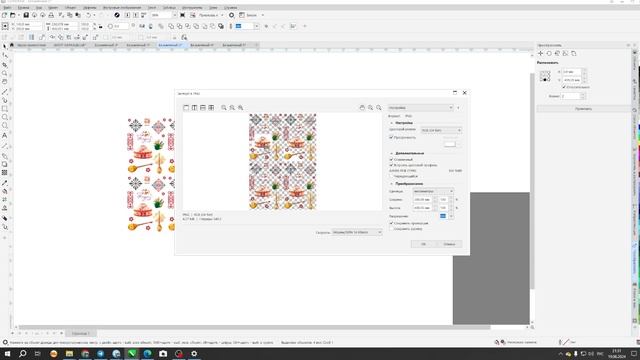Viewport: 640px width, 360px height.
Task: Click first magnifier icon left of preview
Action: click(x=224, y=107)
